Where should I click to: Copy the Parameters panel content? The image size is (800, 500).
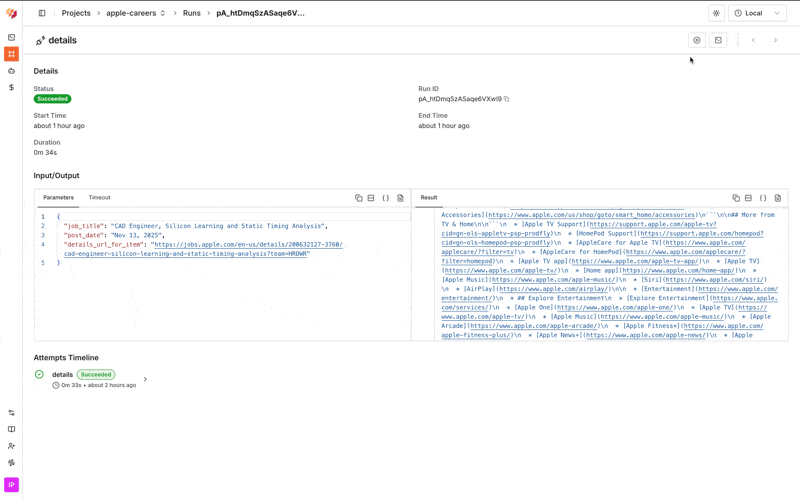click(x=359, y=198)
